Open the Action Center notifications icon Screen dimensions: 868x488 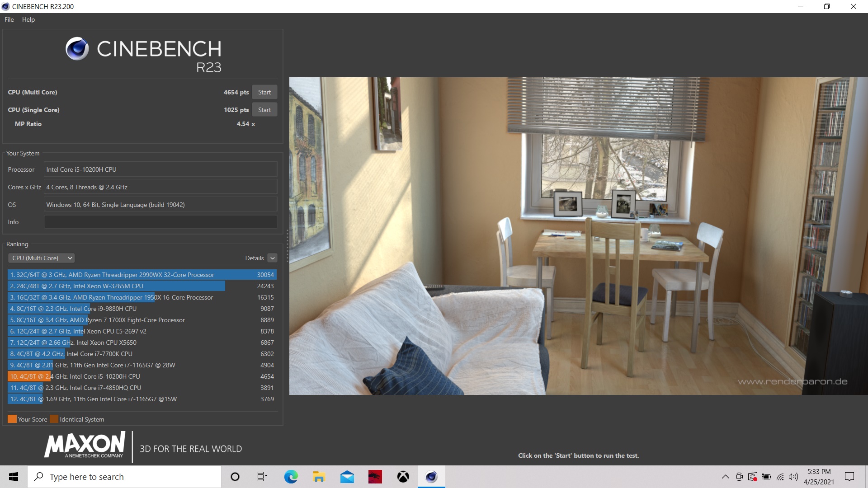pyautogui.click(x=849, y=477)
